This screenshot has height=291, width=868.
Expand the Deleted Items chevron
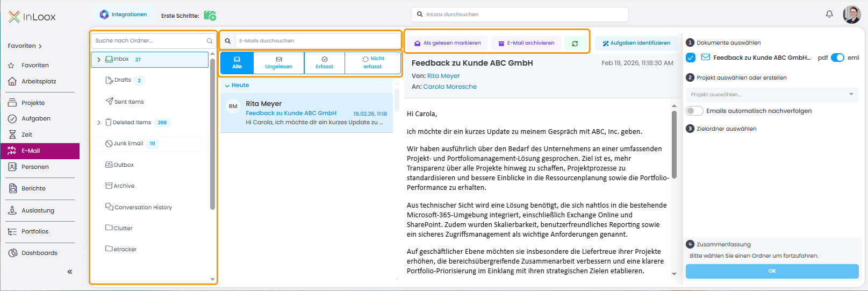(99, 123)
